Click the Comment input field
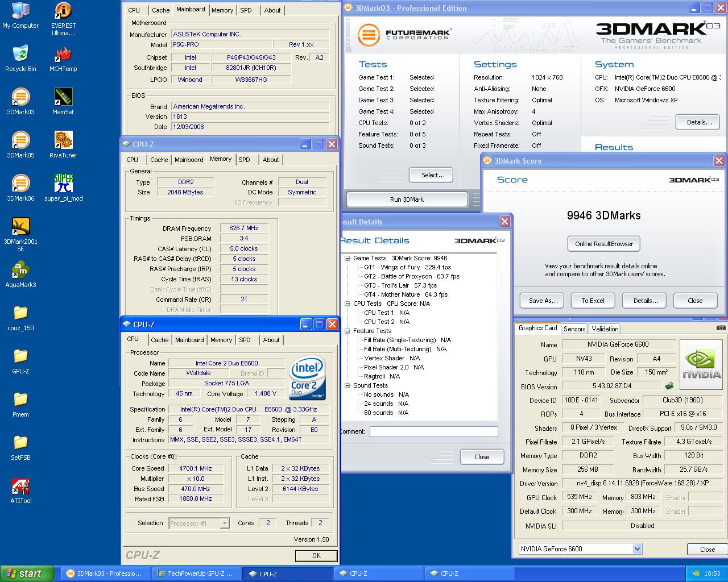 tap(433, 431)
